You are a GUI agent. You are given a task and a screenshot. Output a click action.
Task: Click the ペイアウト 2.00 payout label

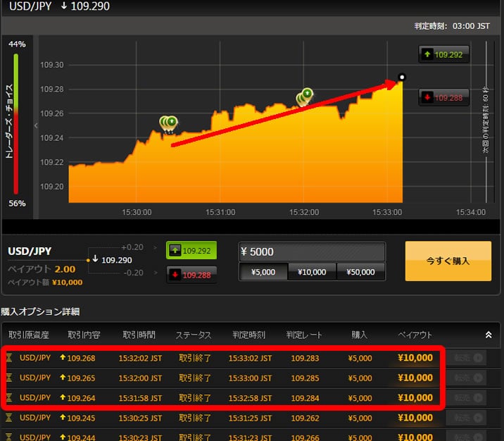(42, 269)
